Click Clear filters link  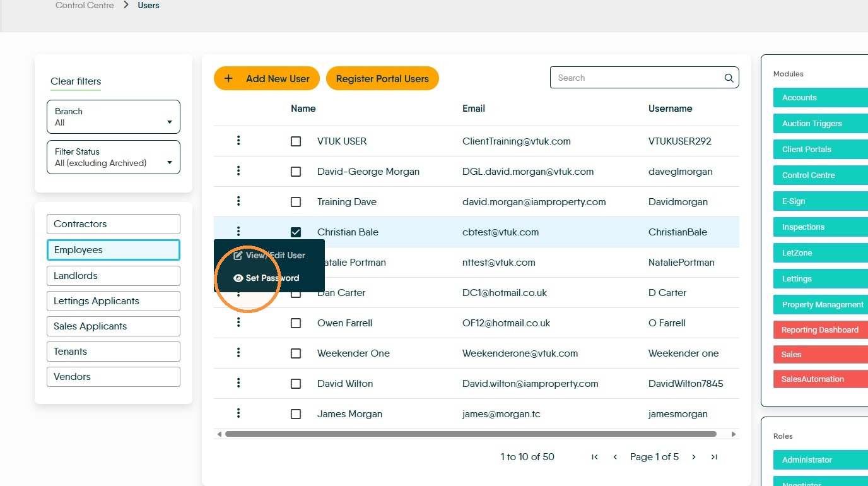coord(76,81)
